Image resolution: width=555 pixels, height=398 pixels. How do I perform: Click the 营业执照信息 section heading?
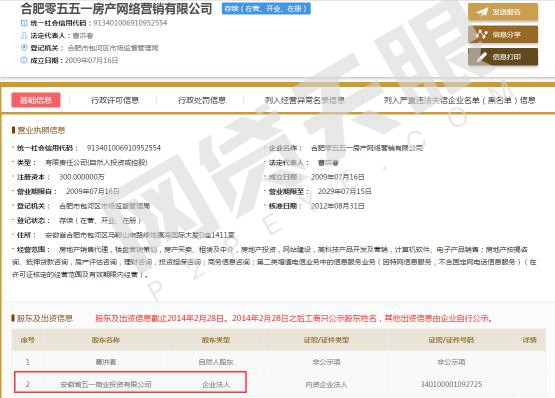(41, 130)
